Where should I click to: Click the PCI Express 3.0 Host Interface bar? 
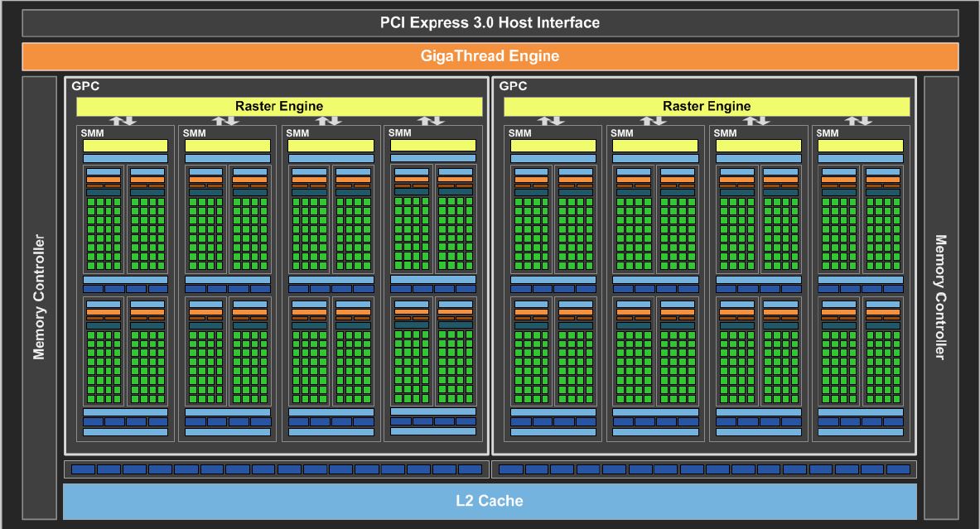[490, 23]
